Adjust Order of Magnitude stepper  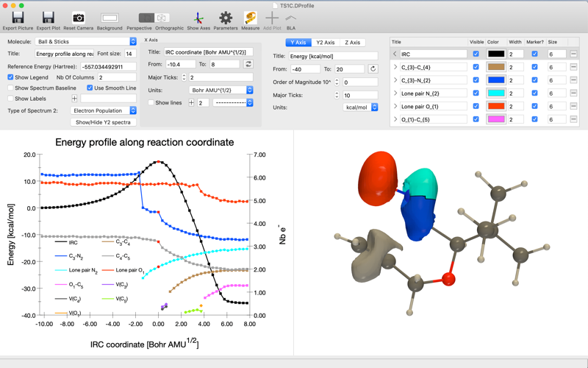click(337, 82)
